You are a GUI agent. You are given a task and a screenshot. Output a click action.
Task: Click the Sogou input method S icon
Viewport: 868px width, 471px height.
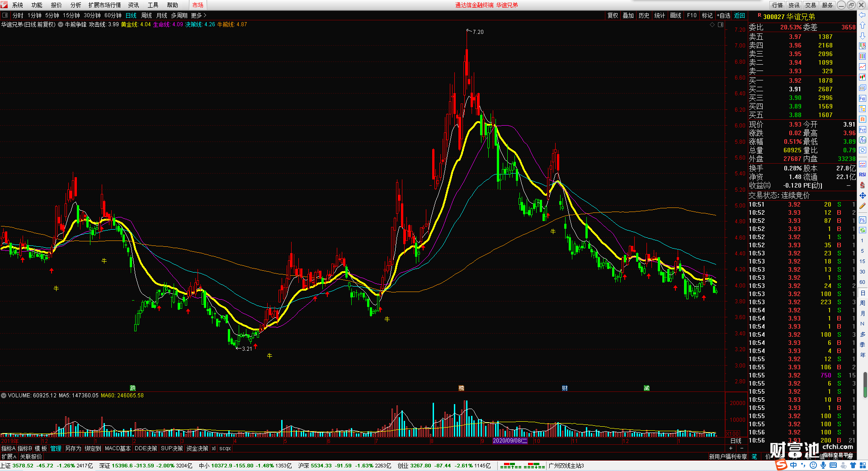tap(781, 465)
